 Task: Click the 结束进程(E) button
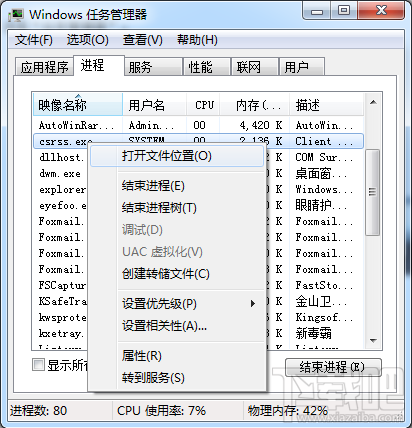333,367
